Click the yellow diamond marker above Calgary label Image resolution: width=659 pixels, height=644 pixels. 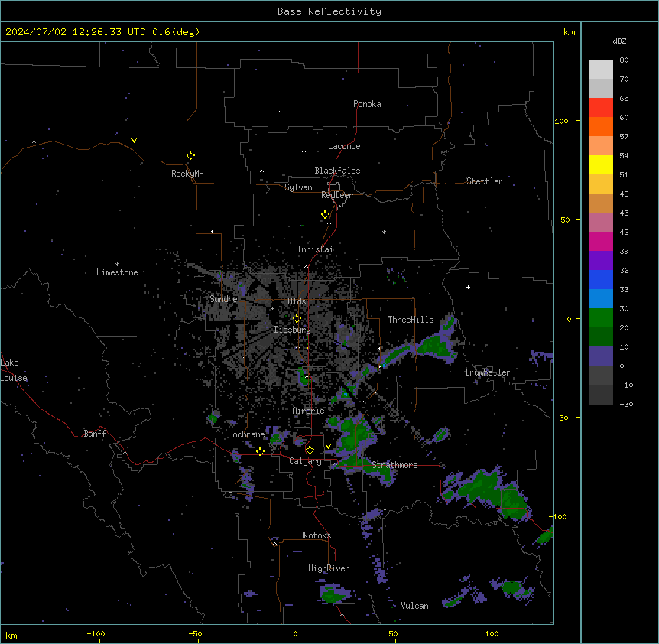[x=310, y=450]
